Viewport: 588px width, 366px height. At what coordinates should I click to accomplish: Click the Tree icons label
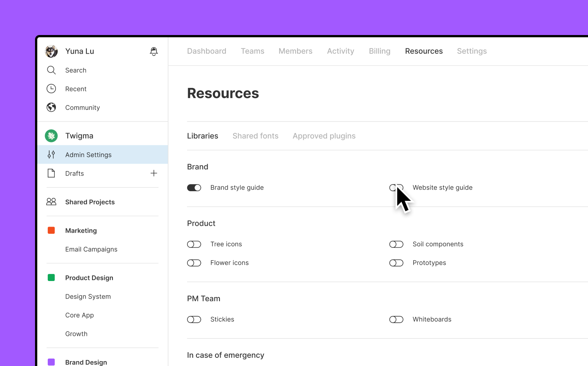(x=226, y=244)
